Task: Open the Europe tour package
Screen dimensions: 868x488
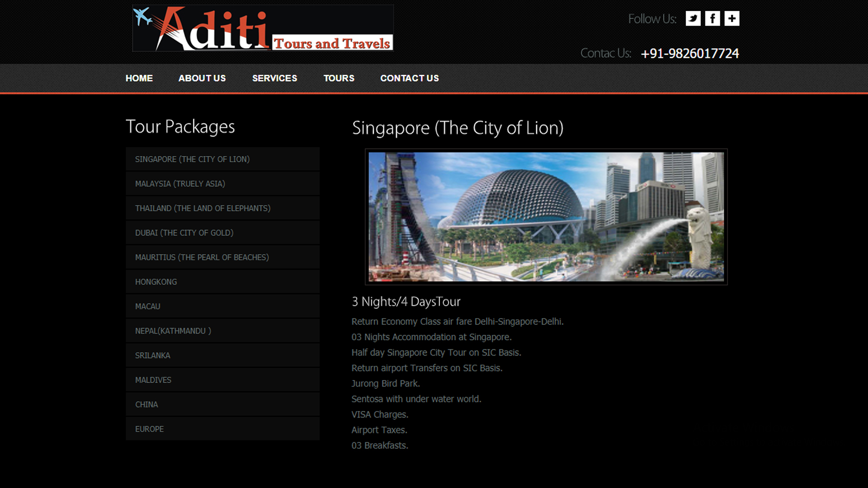Action: click(x=222, y=429)
